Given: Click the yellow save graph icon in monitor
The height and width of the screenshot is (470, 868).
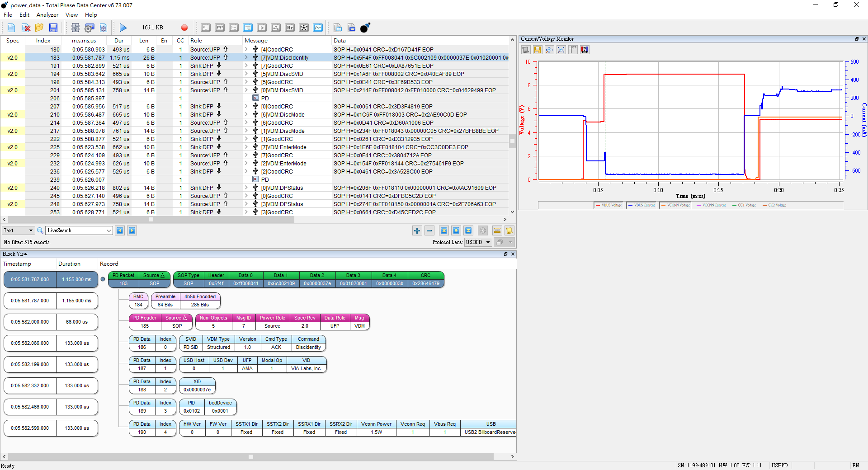Looking at the screenshot, I should (538, 50).
